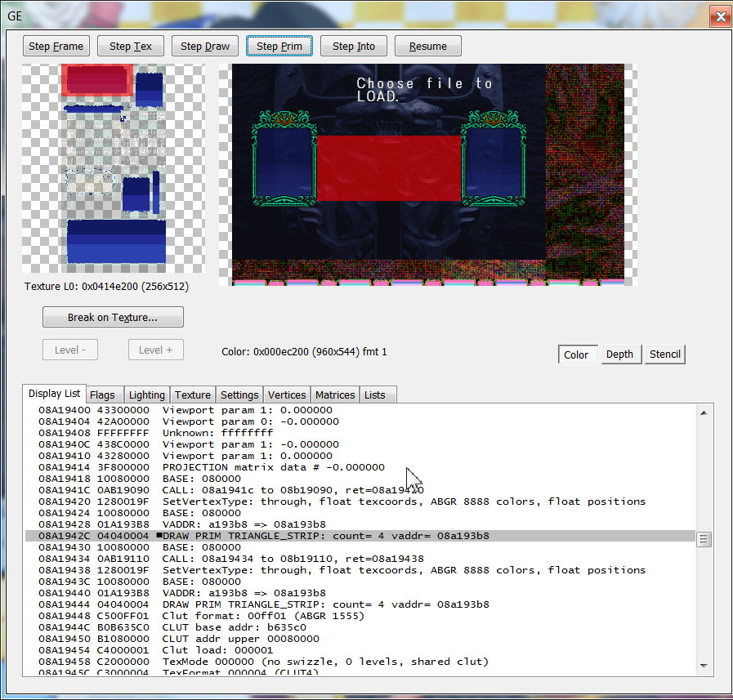Select the SetVertexType row at 08A19438

(x=360, y=570)
